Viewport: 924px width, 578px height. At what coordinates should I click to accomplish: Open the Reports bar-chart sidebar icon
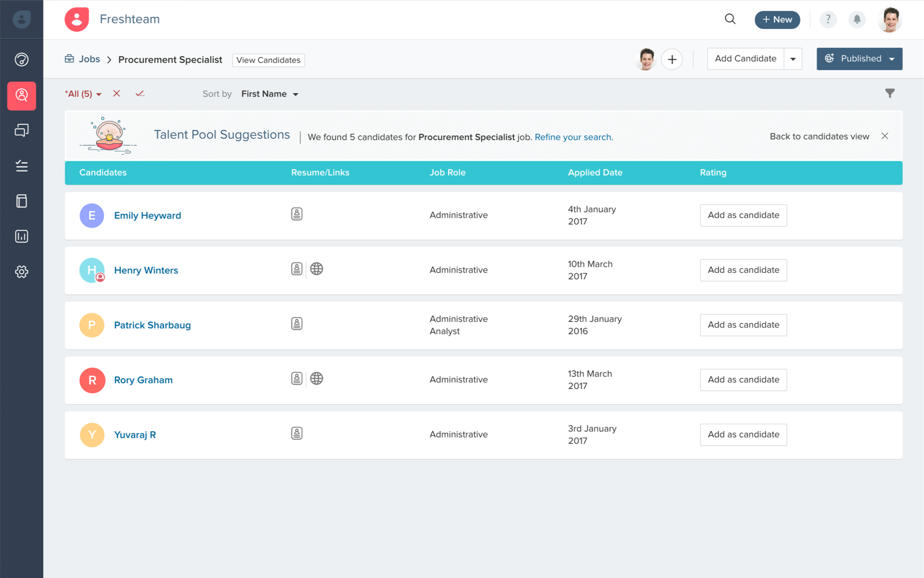[x=21, y=236]
